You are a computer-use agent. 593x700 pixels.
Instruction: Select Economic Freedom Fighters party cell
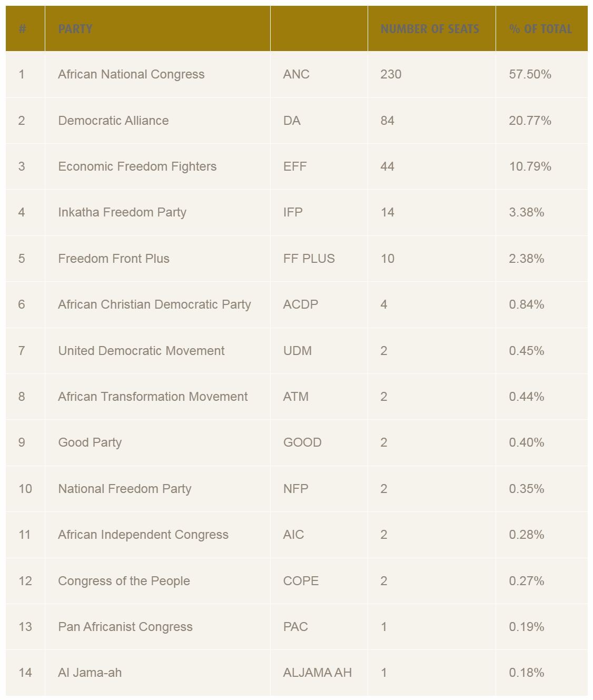[x=137, y=166]
